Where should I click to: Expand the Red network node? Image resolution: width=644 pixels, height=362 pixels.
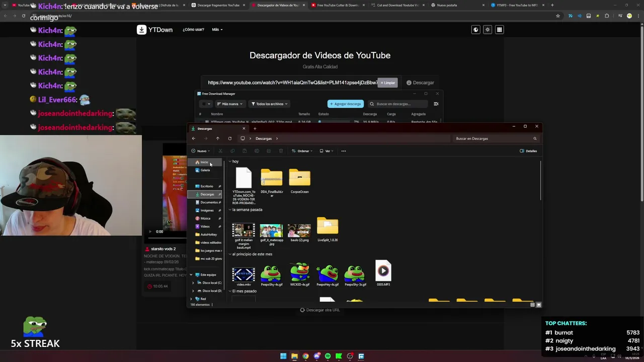191,299
